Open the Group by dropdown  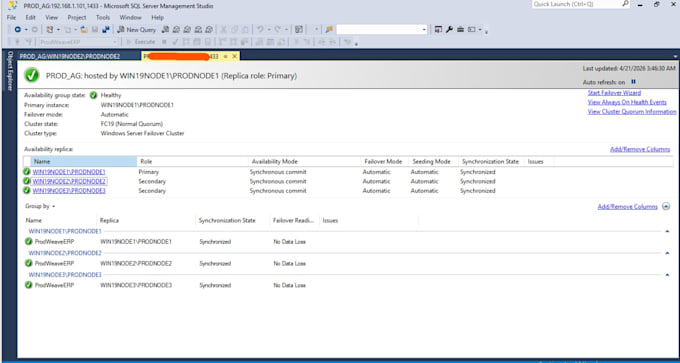coord(40,206)
